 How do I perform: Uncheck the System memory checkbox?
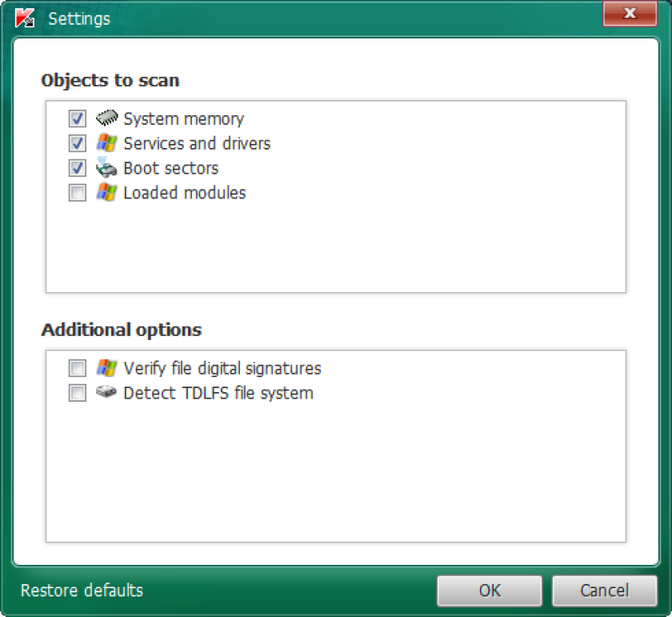click(77, 118)
